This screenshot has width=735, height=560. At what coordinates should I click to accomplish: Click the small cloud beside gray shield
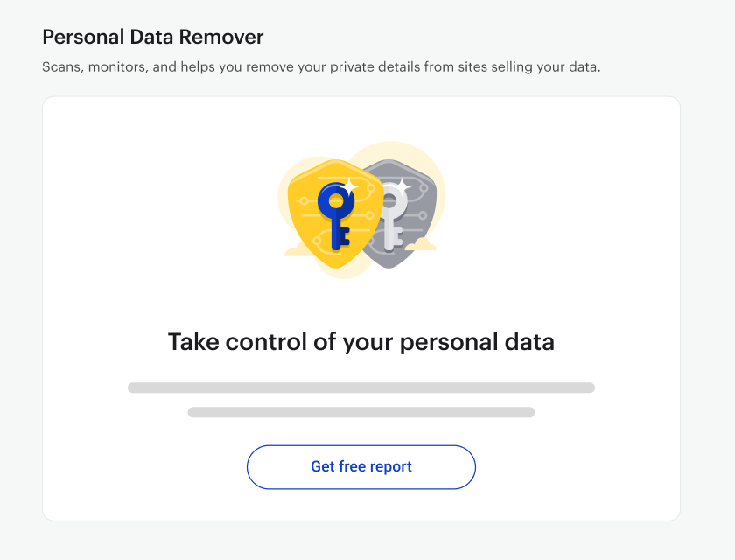[x=421, y=244]
